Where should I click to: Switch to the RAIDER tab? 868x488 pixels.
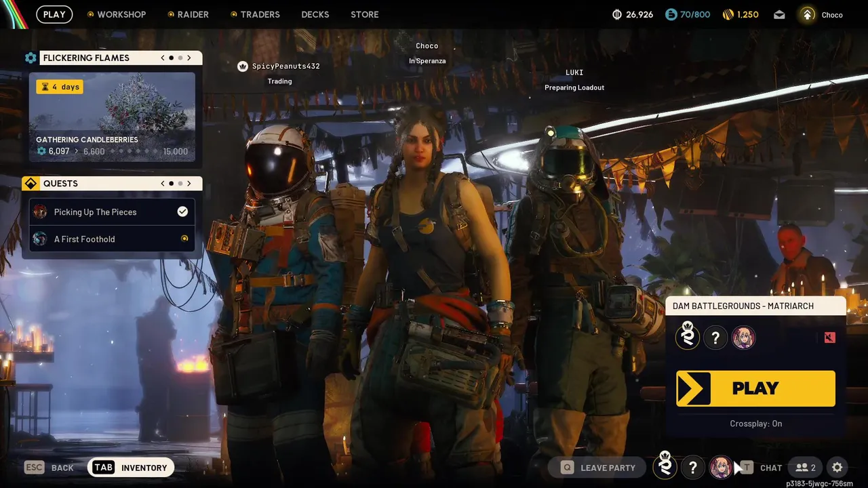tap(188, 14)
